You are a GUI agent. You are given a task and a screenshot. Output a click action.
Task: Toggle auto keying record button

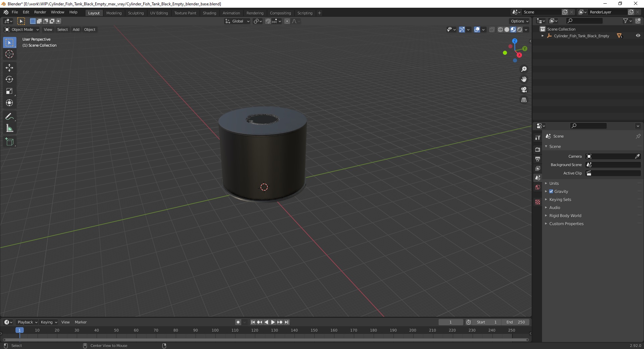click(x=238, y=322)
